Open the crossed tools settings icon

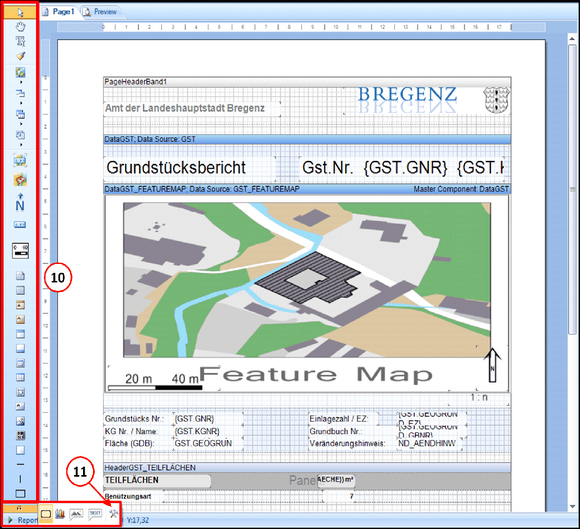(x=113, y=513)
